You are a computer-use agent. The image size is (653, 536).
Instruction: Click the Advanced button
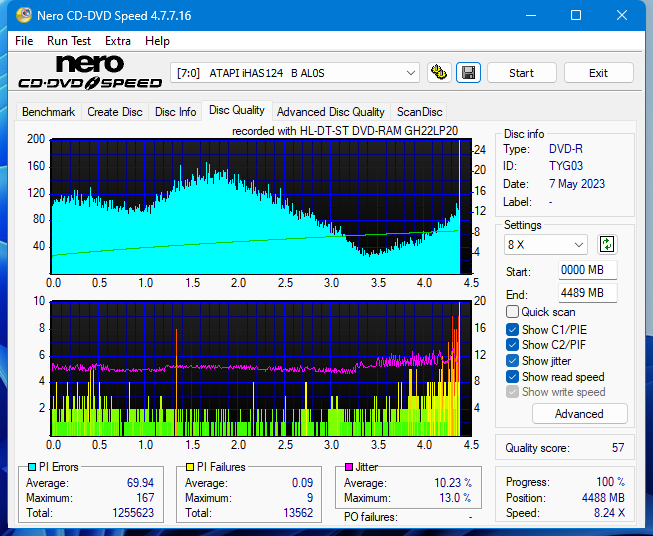(579, 414)
